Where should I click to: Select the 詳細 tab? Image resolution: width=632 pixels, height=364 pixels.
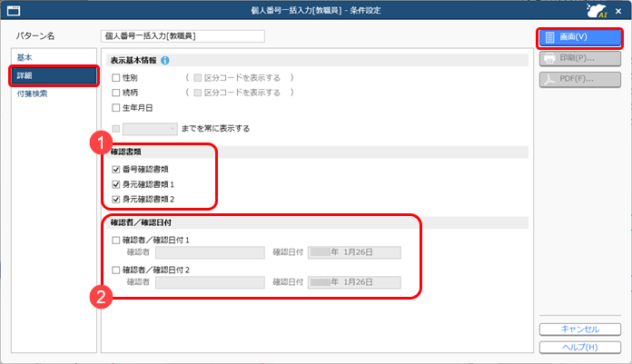54,75
